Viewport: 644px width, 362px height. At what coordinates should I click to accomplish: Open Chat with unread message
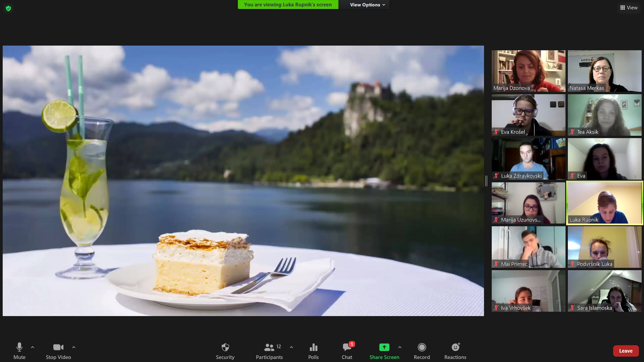pyautogui.click(x=347, y=347)
